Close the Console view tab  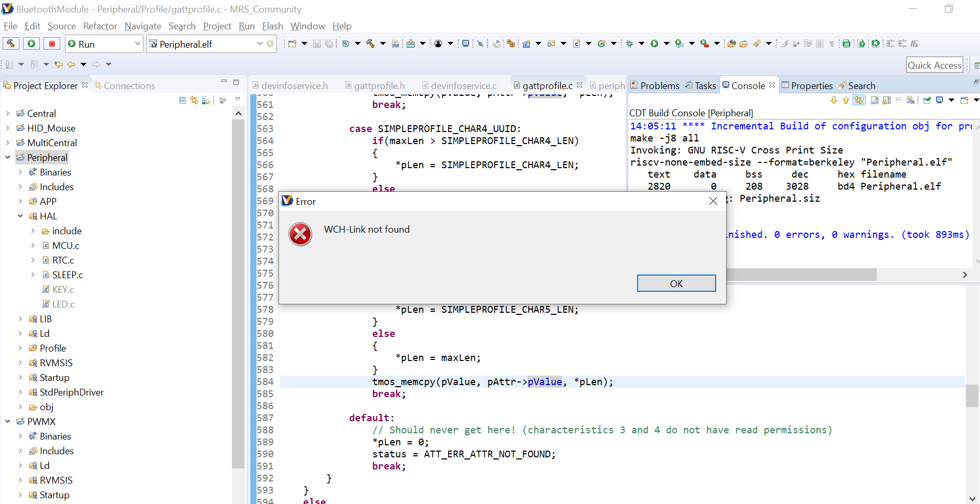[x=772, y=85]
